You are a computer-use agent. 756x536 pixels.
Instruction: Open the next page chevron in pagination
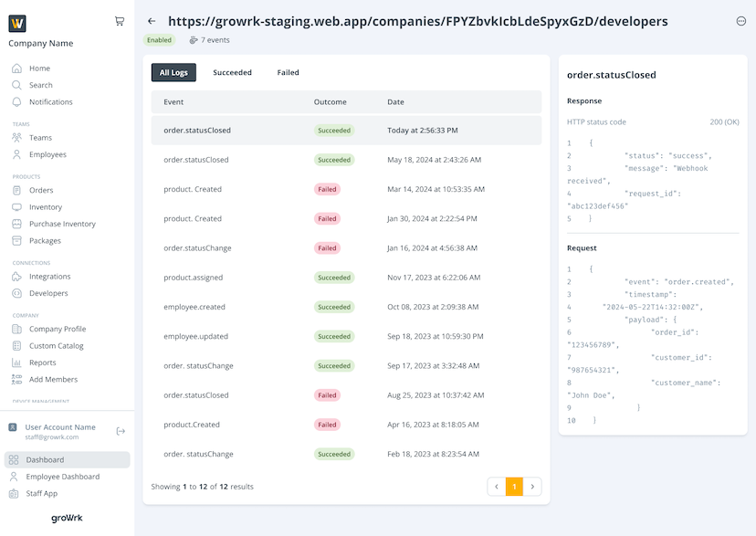click(x=533, y=487)
